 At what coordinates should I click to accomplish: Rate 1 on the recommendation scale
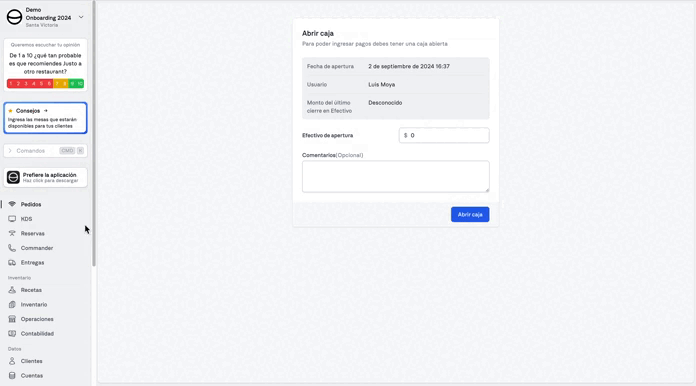[11, 83]
